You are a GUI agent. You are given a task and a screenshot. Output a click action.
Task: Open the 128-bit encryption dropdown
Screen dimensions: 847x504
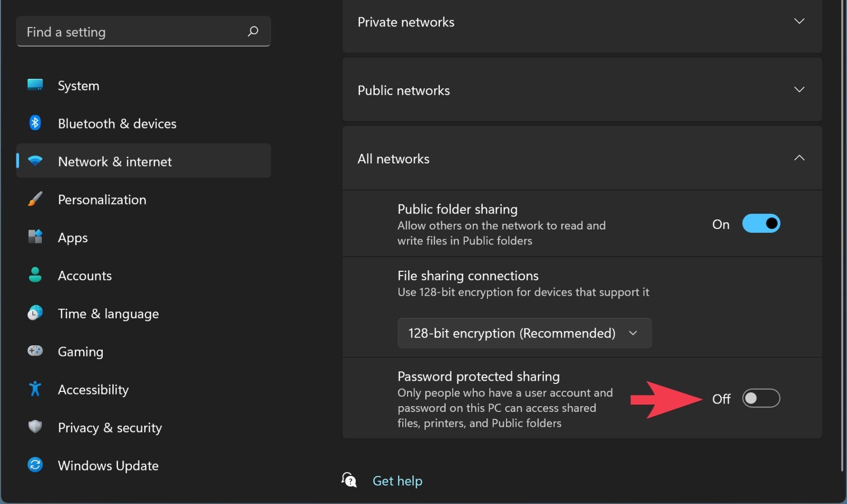pyautogui.click(x=524, y=333)
